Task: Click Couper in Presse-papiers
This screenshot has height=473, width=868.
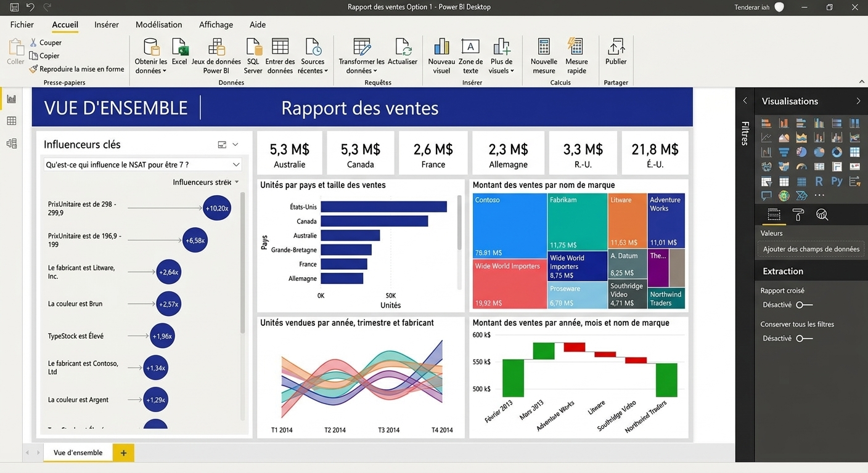Action: [x=46, y=42]
